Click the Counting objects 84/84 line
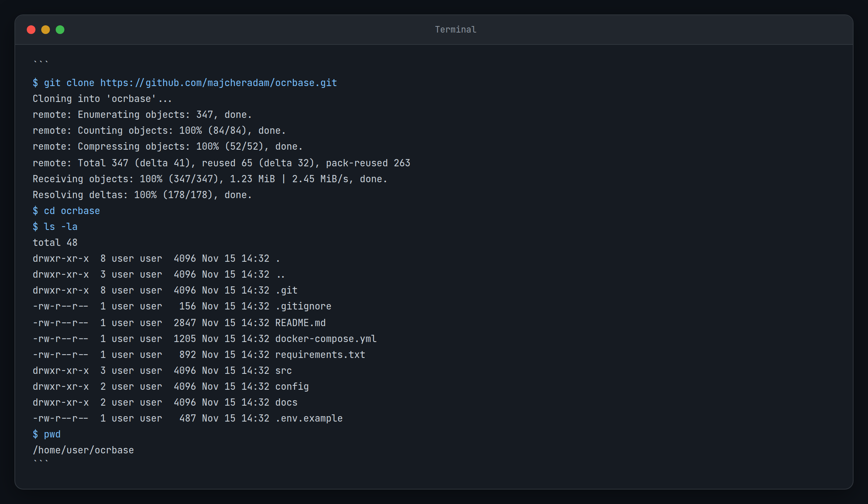This screenshot has width=868, height=504. coord(159,131)
